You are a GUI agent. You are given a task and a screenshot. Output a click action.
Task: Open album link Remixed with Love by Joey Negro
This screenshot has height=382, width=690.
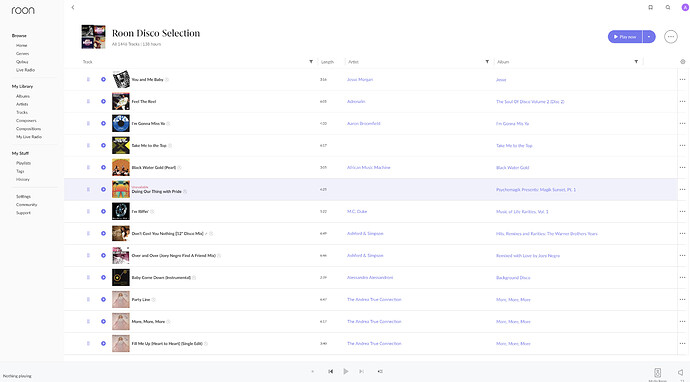(x=528, y=256)
